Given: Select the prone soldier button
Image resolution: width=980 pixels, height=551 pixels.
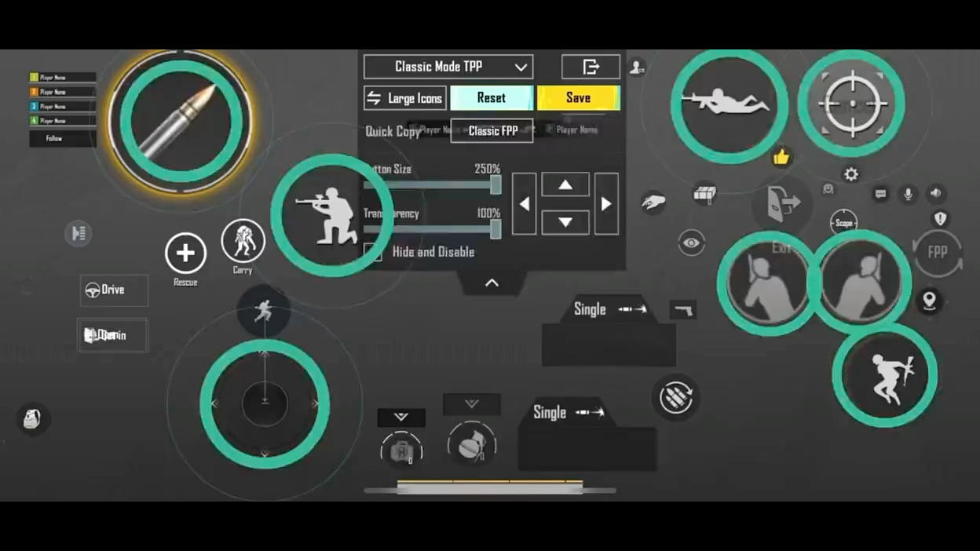Looking at the screenshot, I should tap(730, 104).
